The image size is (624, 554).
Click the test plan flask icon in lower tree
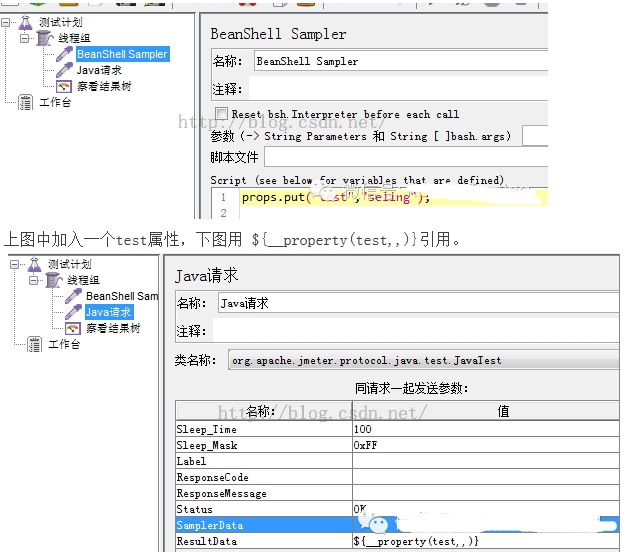click(35, 264)
